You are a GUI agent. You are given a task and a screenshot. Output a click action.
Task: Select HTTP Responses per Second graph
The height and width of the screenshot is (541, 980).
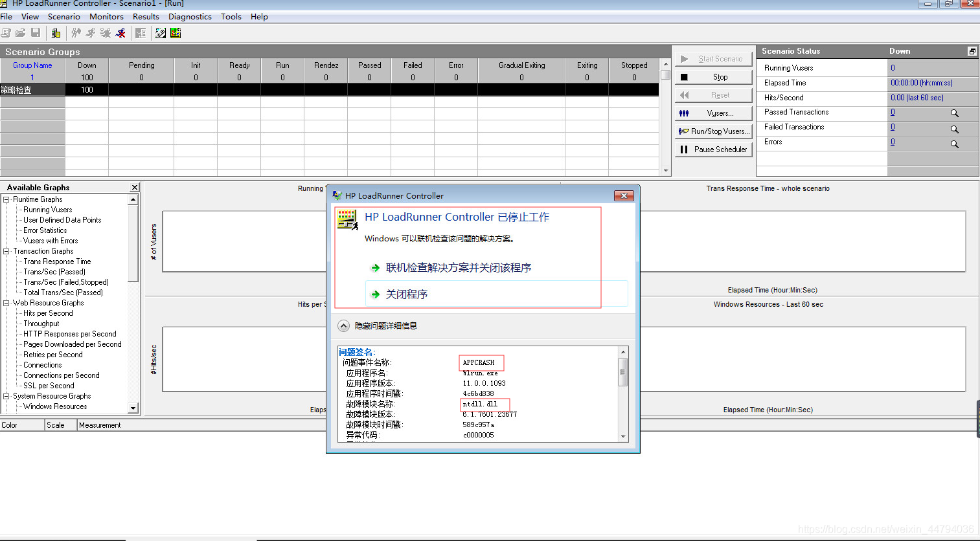(70, 334)
